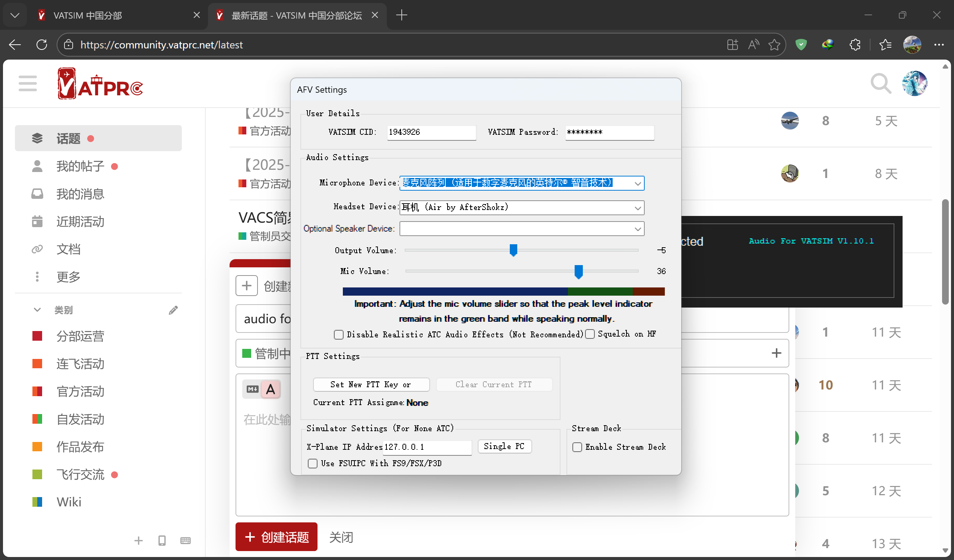This screenshot has height=560, width=954.
Task: Open the Microphone Device dropdown
Action: click(x=638, y=184)
